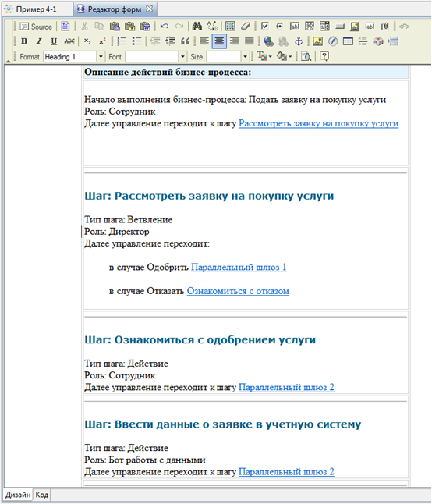Click the Paste as plain text icon

pos(129,27)
